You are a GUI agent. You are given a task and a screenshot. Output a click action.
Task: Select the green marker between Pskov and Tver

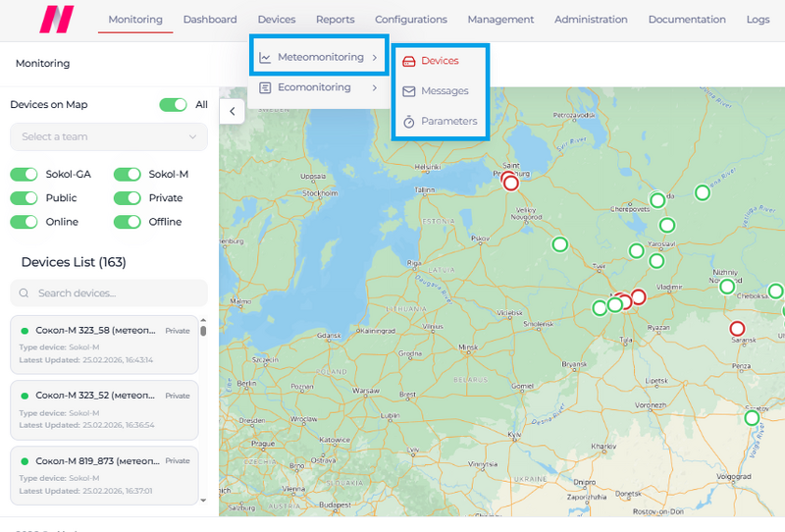(x=559, y=244)
